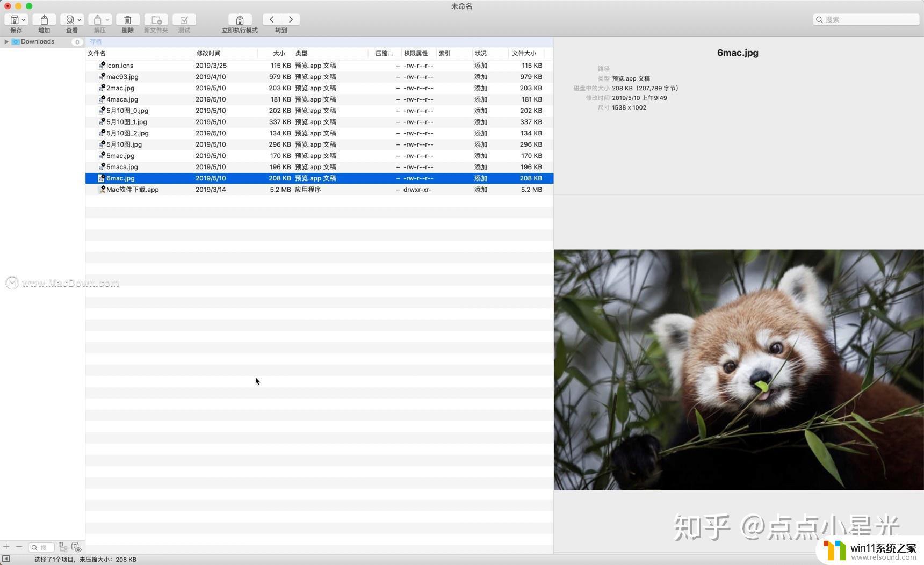
Task: Click the plus button in sidebar footer
Action: point(6,547)
